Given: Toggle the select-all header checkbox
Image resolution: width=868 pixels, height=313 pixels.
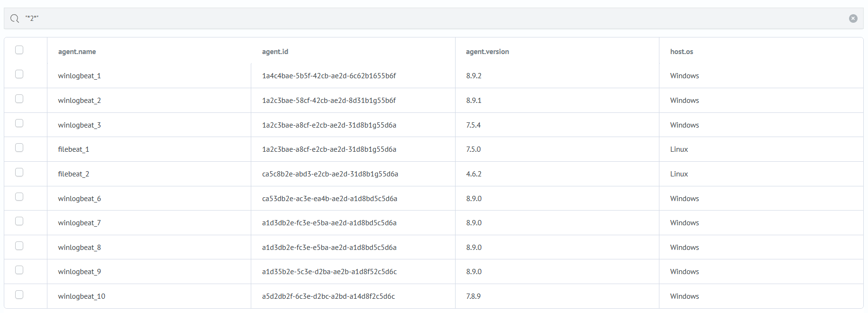Looking at the screenshot, I should [19, 50].
